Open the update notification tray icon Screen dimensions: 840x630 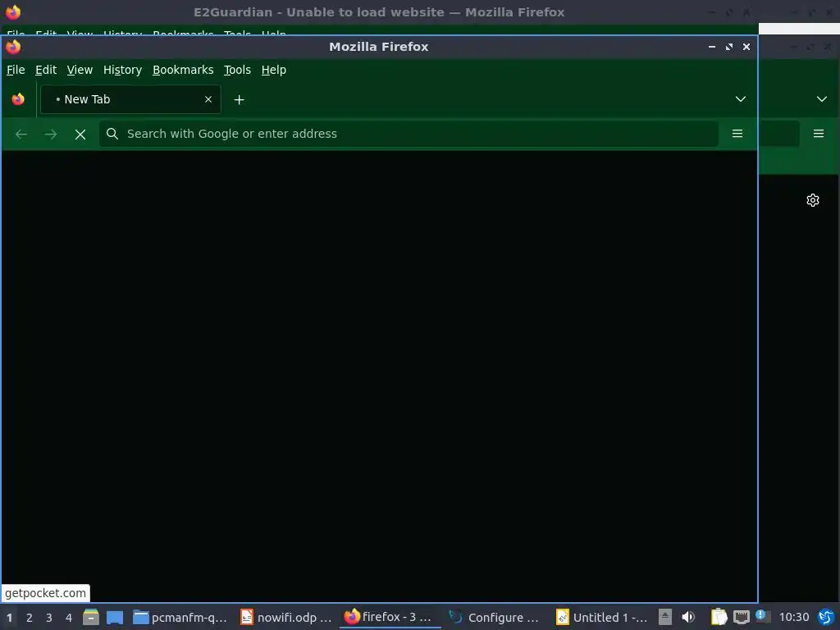point(763,616)
